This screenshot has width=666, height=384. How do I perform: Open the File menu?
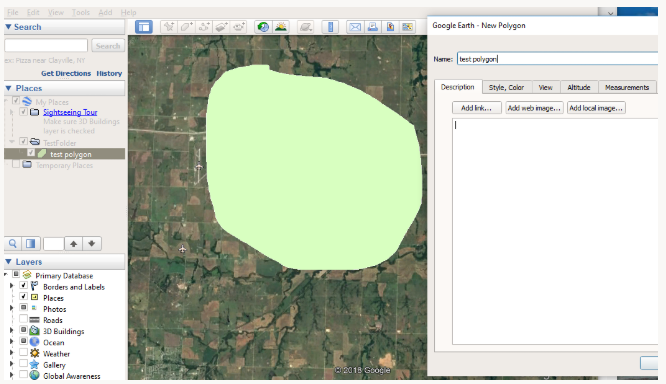(x=13, y=12)
